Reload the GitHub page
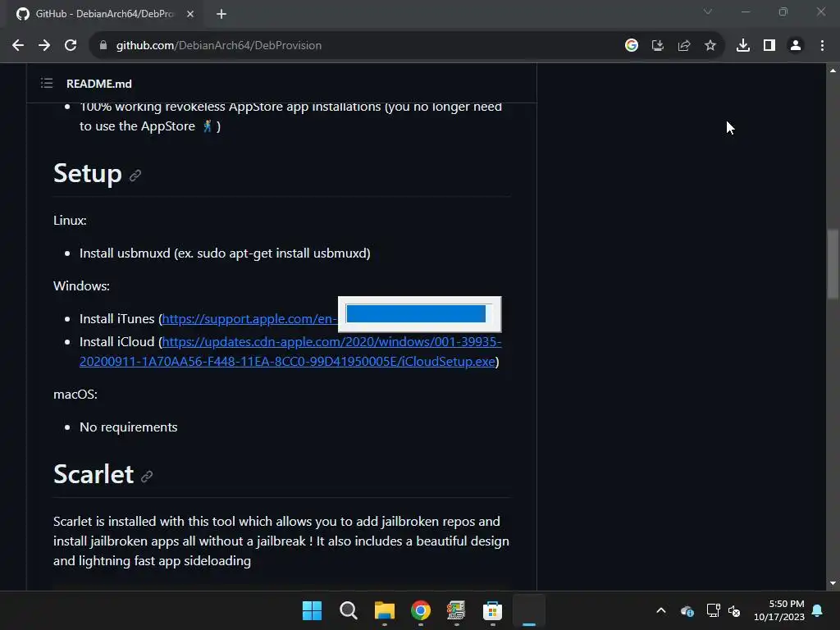This screenshot has width=840, height=630. [71, 46]
